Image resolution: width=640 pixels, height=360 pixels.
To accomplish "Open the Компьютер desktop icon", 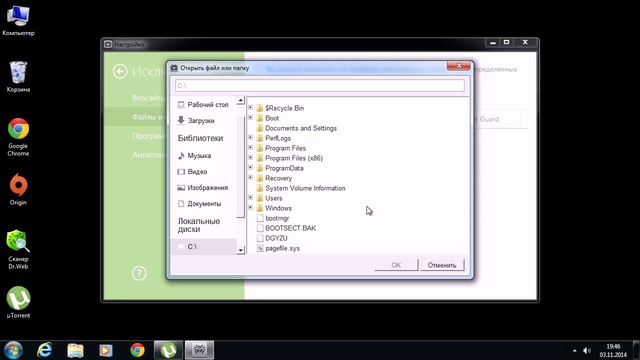I will pyautogui.click(x=18, y=20).
